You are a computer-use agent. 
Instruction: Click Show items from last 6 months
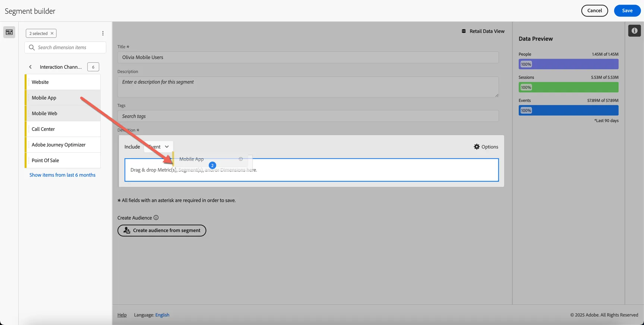(x=62, y=175)
